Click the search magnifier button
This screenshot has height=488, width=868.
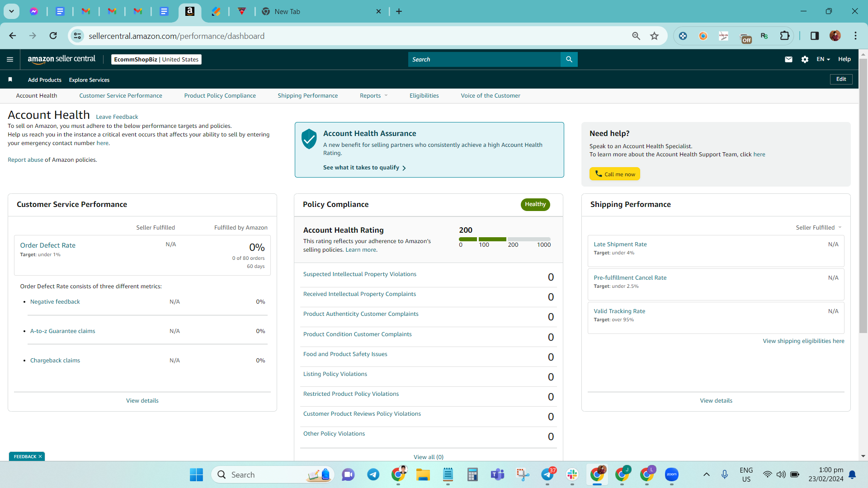tap(569, 59)
